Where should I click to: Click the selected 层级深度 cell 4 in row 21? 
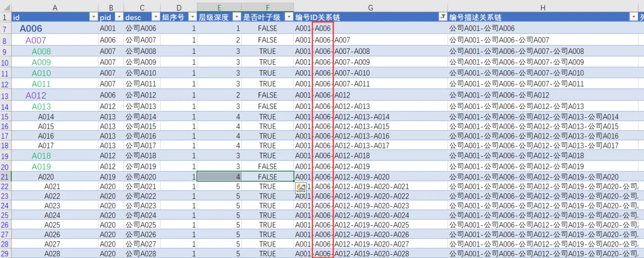(219, 177)
